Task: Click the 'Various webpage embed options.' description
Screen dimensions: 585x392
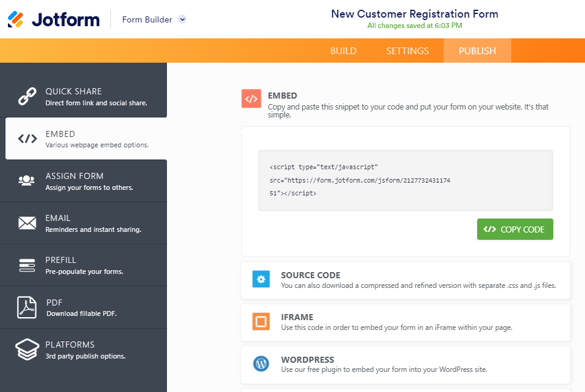Action: pos(97,145)
